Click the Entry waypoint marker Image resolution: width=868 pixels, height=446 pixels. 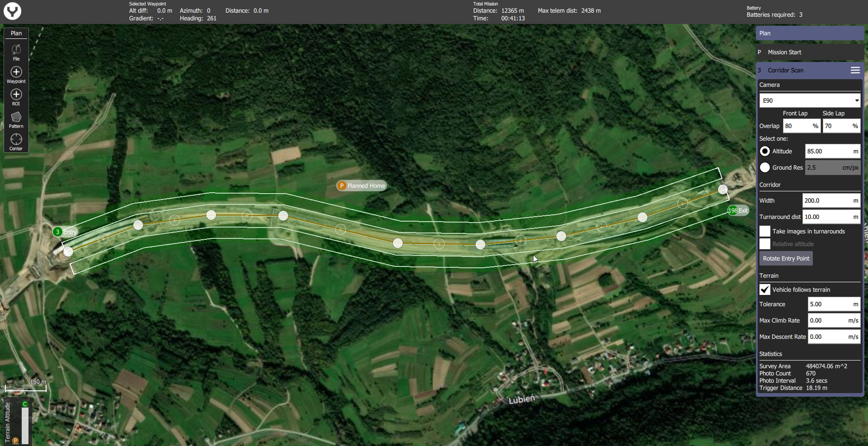pyautogui.click(x=58, y=232)
